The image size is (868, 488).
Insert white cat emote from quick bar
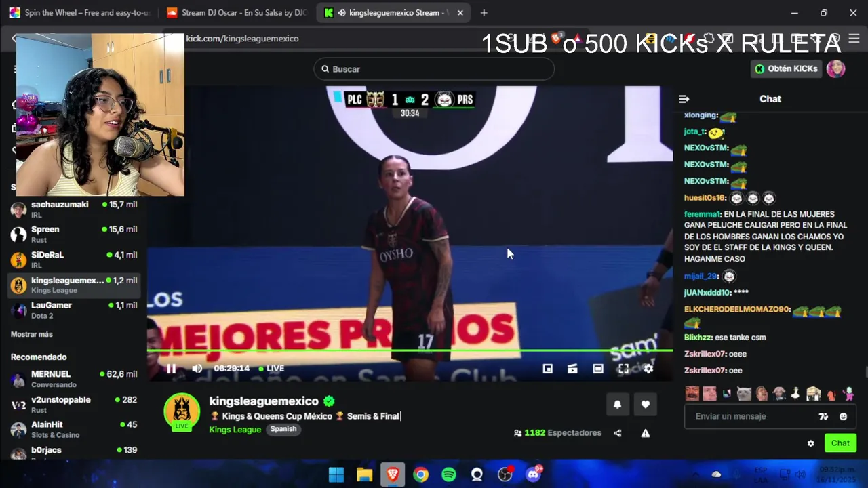745,393
